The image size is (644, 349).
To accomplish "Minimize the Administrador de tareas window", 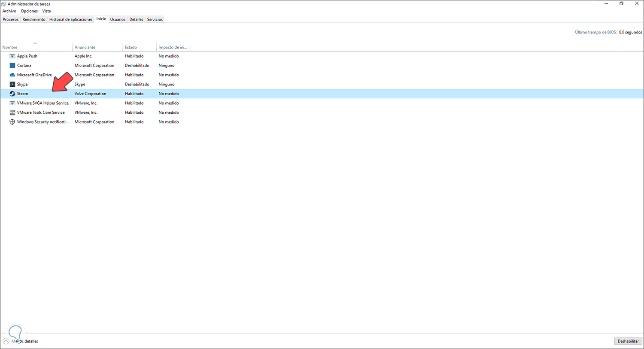I will pyautogui.click(x=607, y=4).
